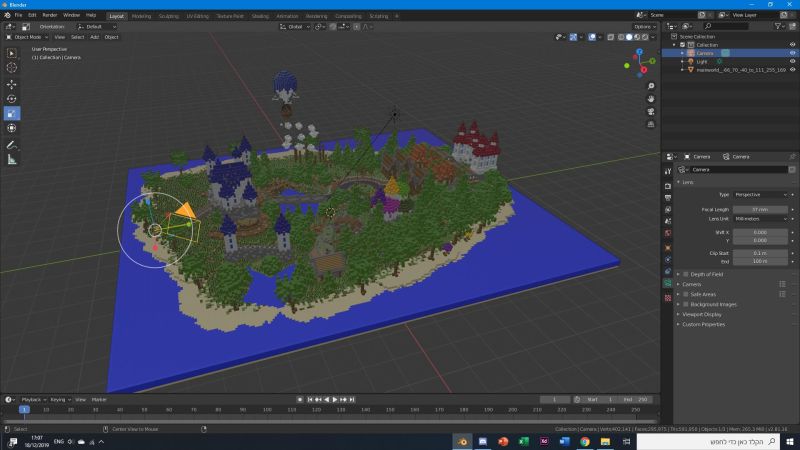Open checkered Texture properties tab
This screenshot has height=450, width=800.
[668, 298]
